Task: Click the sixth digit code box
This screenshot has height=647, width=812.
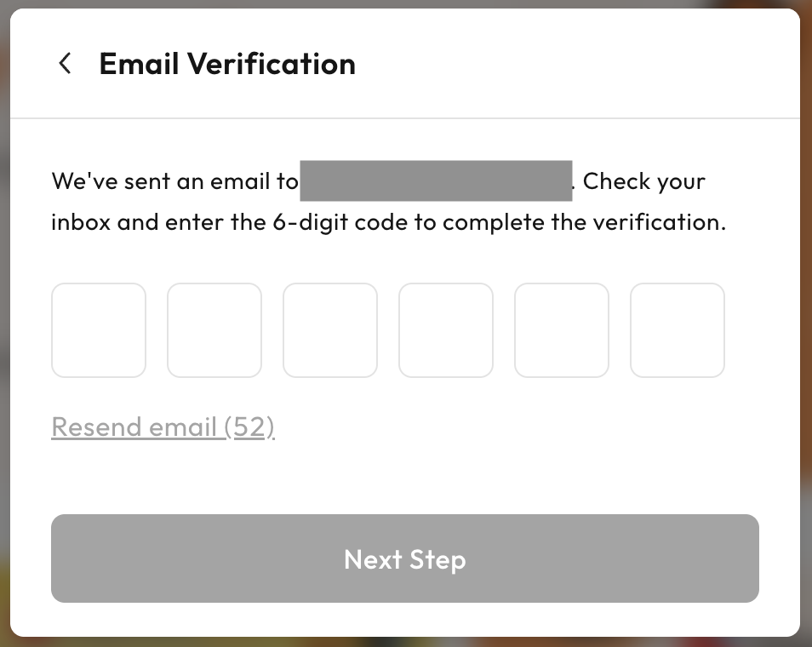Action: pos(678,330)
